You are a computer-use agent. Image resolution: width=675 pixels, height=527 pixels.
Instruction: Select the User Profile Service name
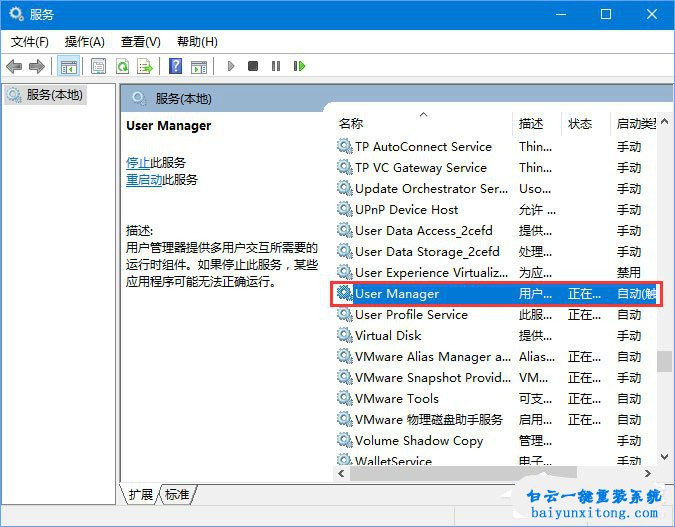point(411,315)
